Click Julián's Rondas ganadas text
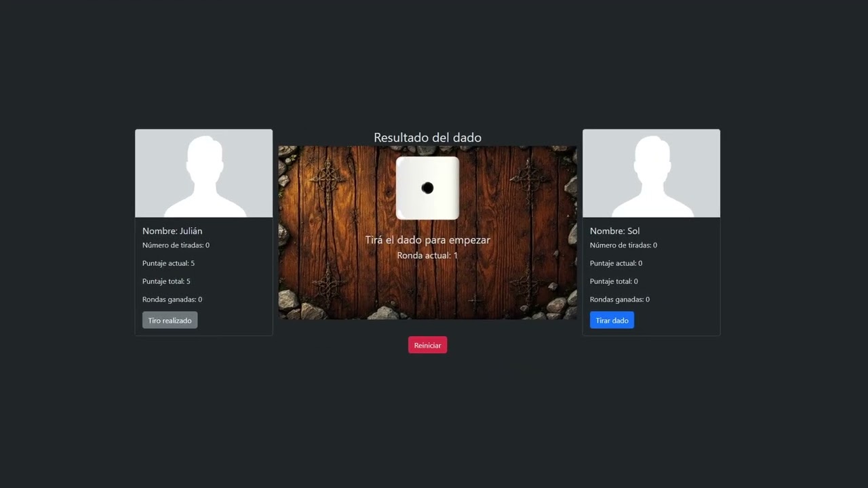 click(x=172, y=300)
